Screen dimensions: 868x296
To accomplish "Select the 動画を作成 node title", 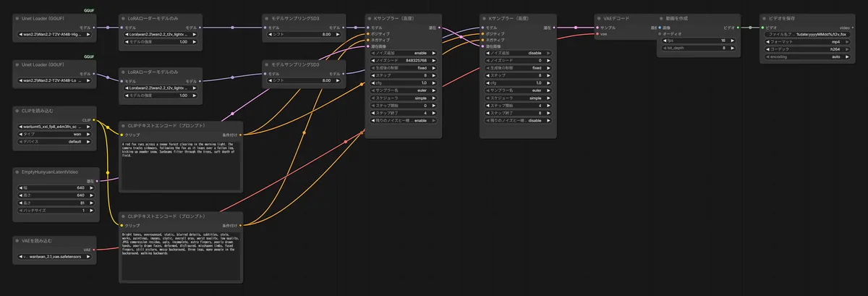I will click(x=677, y=19).
